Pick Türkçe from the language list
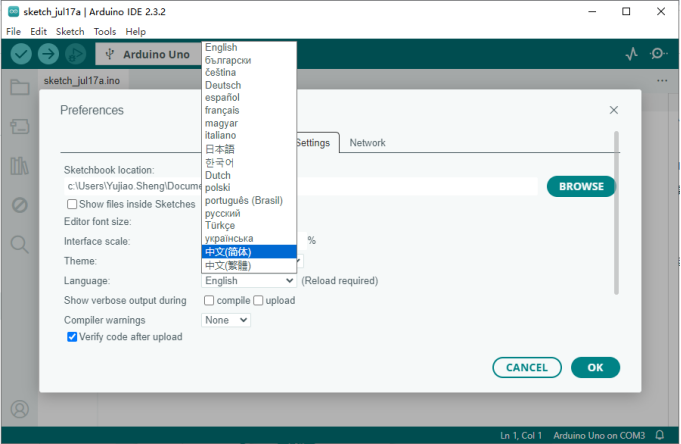The width and height of the screenshot is (681, 444). coord(249,225)
